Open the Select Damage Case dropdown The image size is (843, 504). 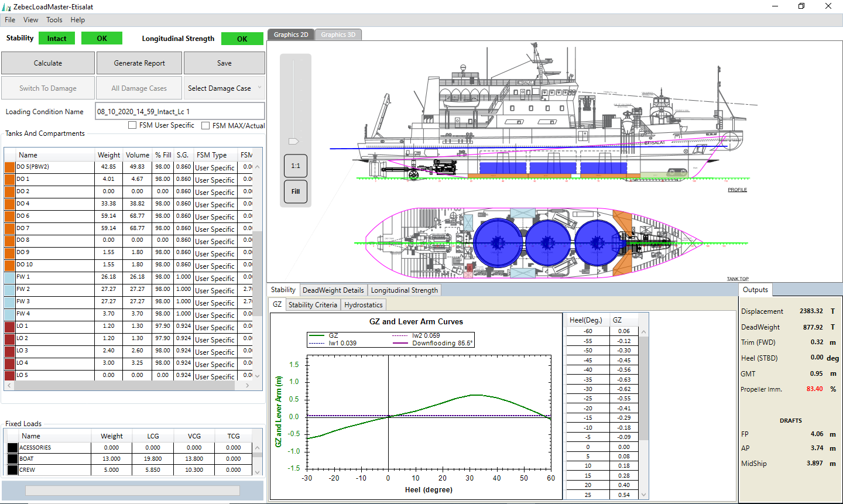(x=224, y=88)
